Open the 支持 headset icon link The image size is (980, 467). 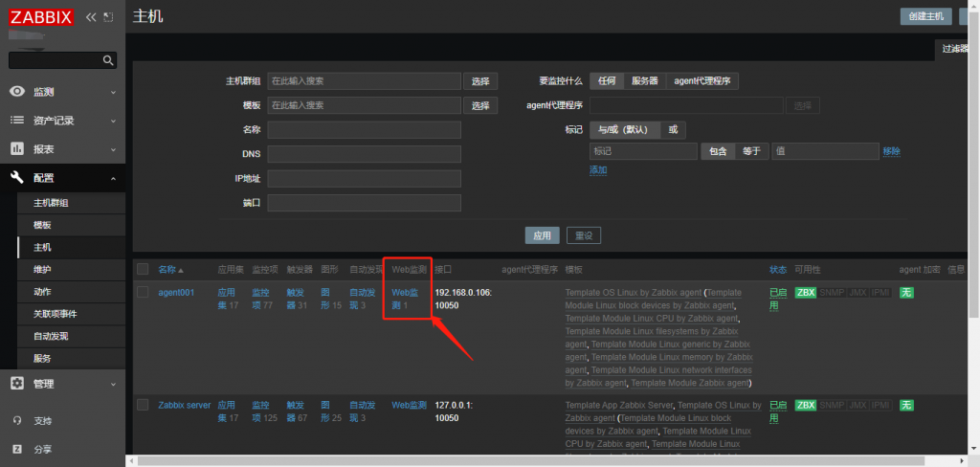(17, 420)
